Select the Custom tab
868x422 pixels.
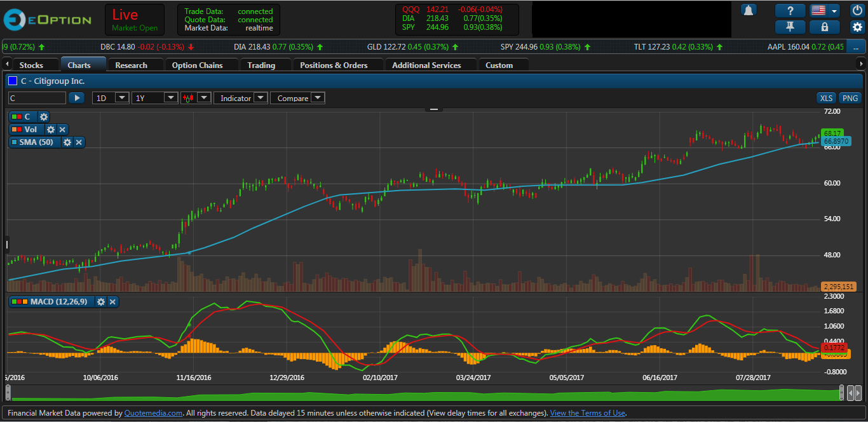[499, 65]
